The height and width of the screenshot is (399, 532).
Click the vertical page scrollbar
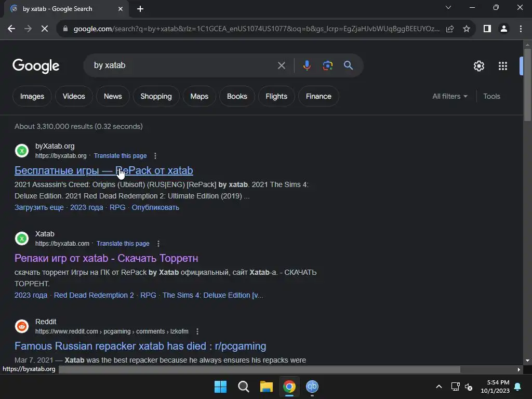click(527, 85)
